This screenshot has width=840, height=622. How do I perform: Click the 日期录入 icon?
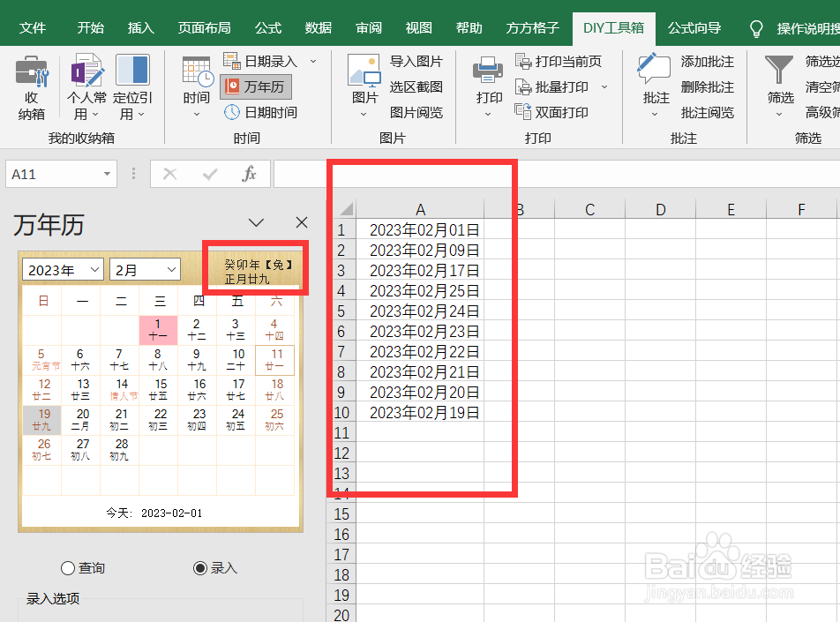(x=232, y=61)
